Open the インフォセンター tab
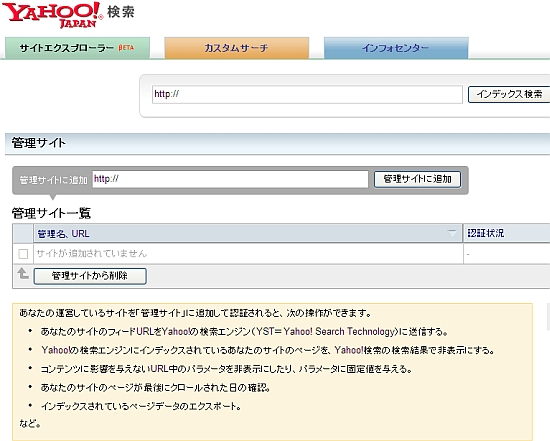This screenshot has height=441, width=550. point(396,48)
